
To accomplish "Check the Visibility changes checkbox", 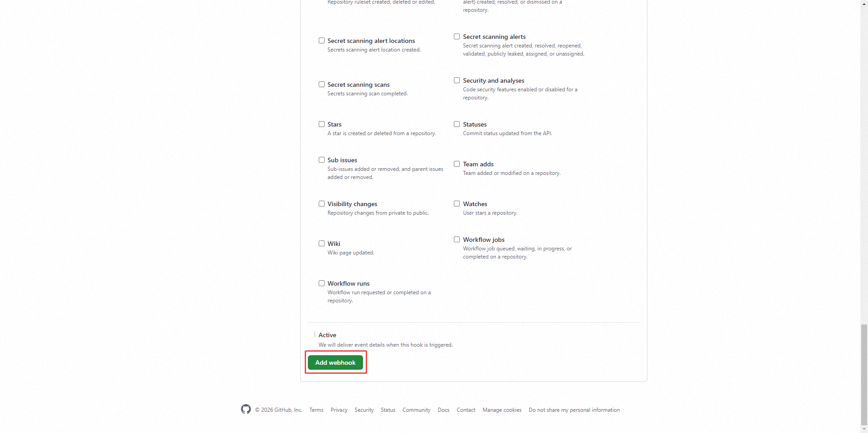I will tap(321, 204).
